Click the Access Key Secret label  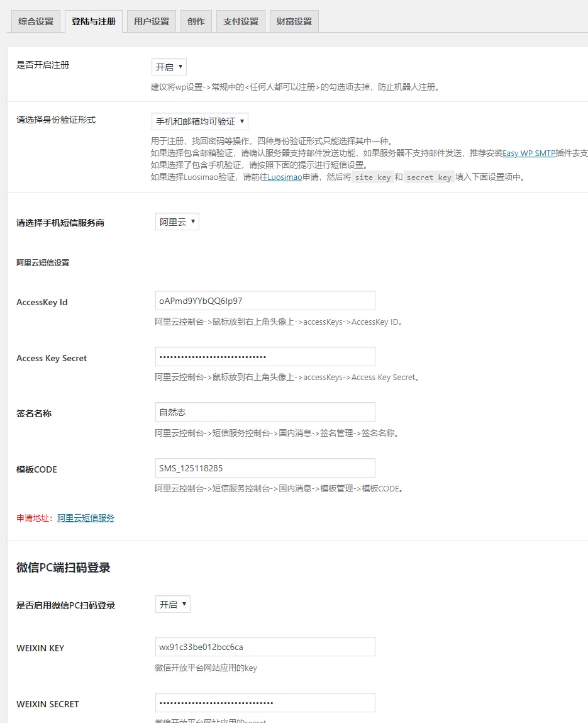coord(52,358)
